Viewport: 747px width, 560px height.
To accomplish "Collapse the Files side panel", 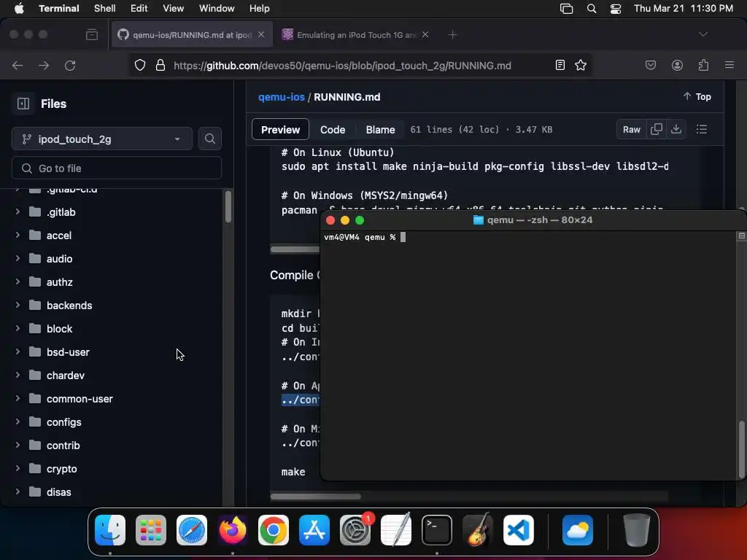I will click(x=23, y=104).
